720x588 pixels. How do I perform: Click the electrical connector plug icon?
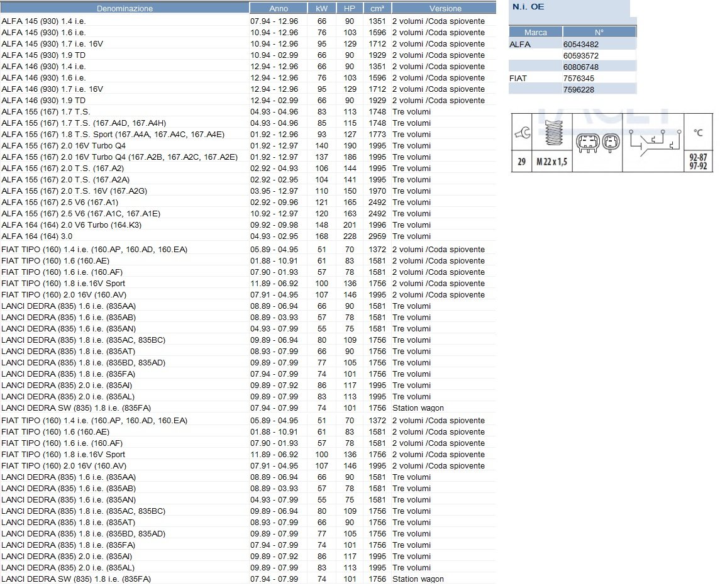(x=598, y=143)
